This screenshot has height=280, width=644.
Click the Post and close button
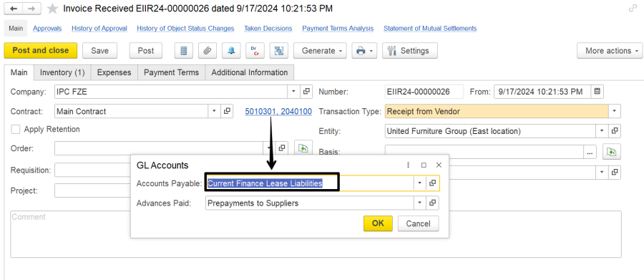[x=41, y=51]
